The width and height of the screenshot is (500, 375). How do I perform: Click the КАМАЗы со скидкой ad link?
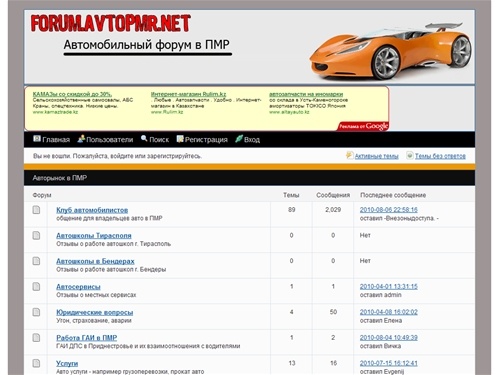click(72, 94)
